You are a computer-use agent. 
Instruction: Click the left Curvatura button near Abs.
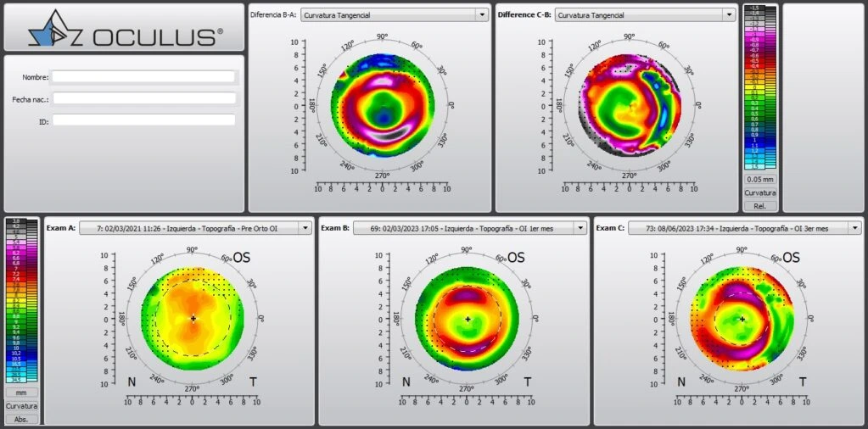(21, 406)
